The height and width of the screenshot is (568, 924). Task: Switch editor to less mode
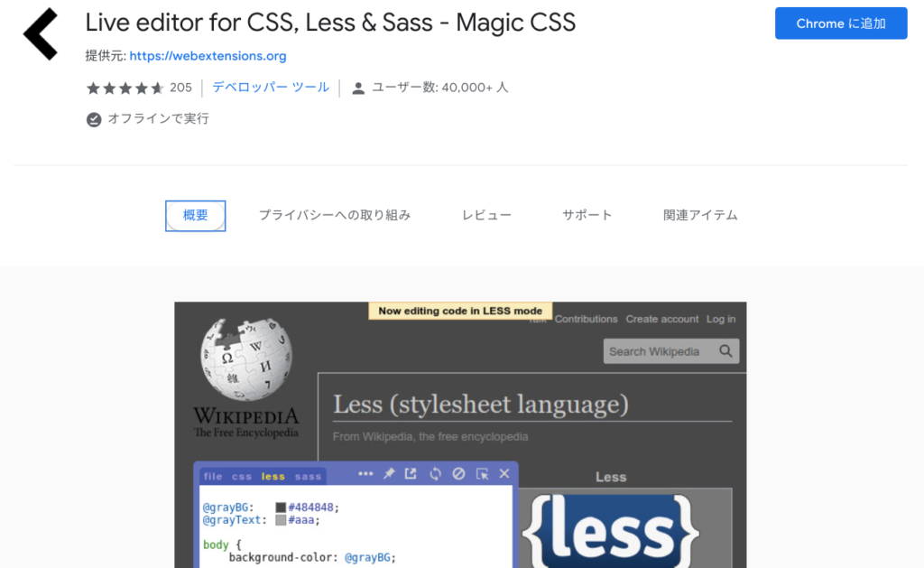coord(273,476)
